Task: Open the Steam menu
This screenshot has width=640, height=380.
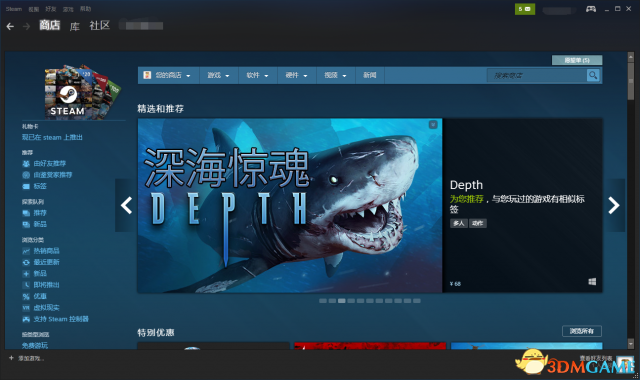Action: coord(13,9)
